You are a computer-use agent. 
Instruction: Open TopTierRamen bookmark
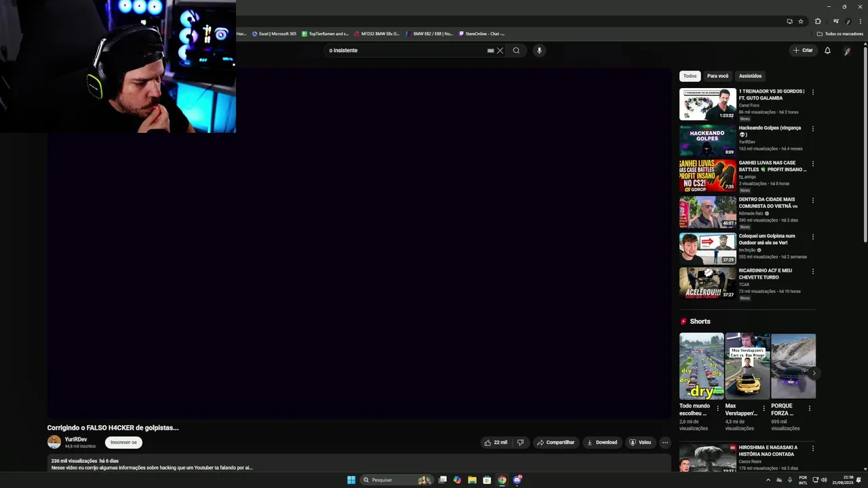[x=325, y=33]
